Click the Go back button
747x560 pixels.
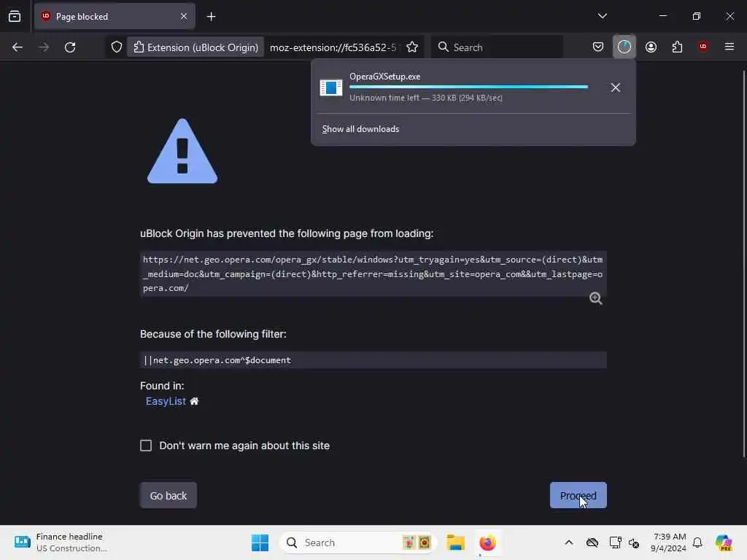pyautogui.click(x=169, y=495)
